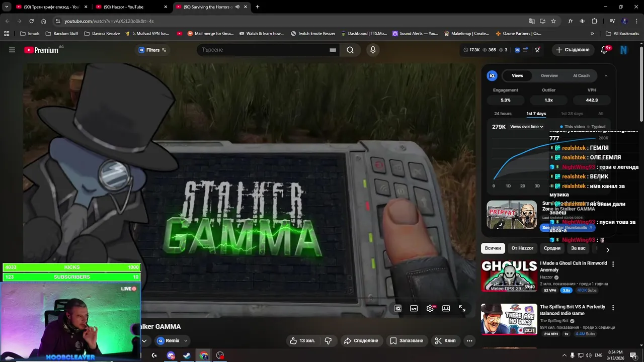644x362 pixels.
Task: Expand the Remix dropdown
Action: click(x=186, y=341)
